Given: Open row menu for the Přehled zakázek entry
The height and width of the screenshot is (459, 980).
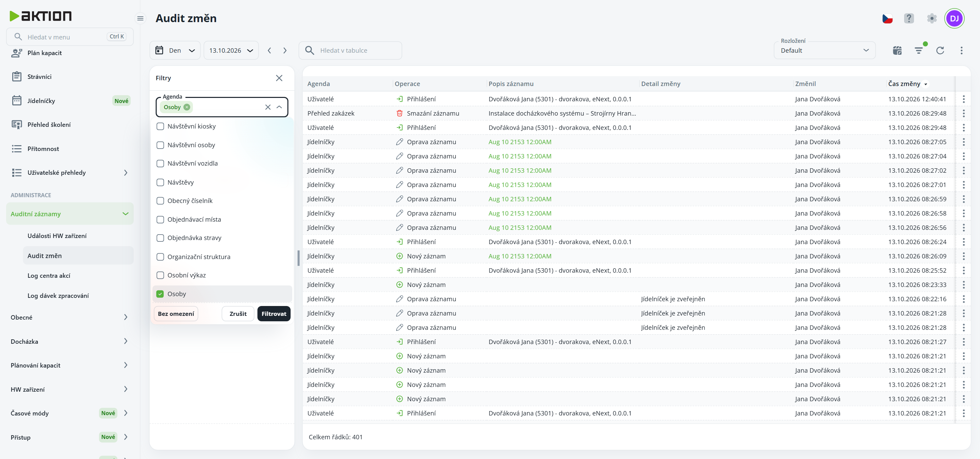Looking at the screenshot, I should (x=963, y=113).
